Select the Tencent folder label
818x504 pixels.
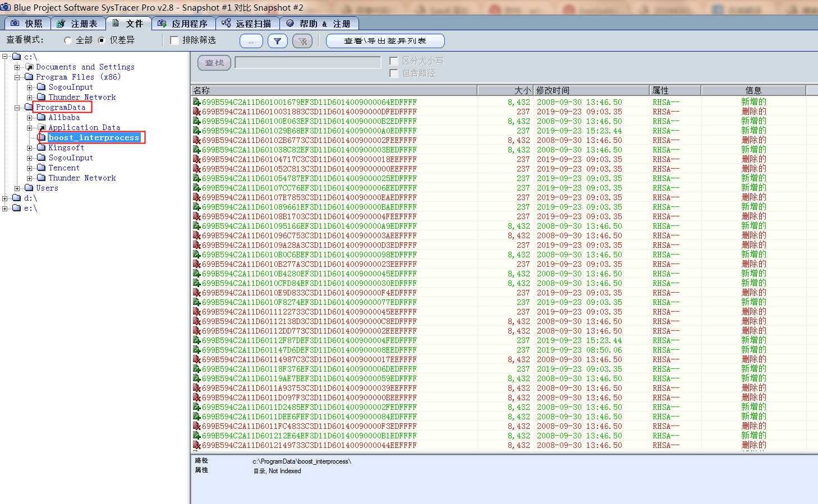(x=64, y=168)
